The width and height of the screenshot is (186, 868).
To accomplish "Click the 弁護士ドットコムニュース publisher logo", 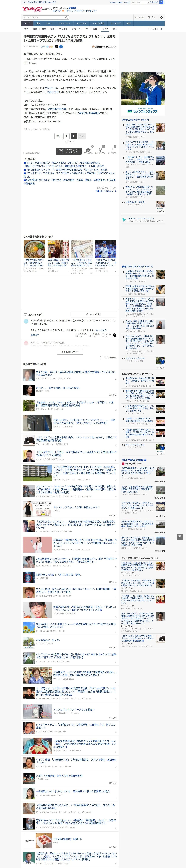I will click(104, 47).
